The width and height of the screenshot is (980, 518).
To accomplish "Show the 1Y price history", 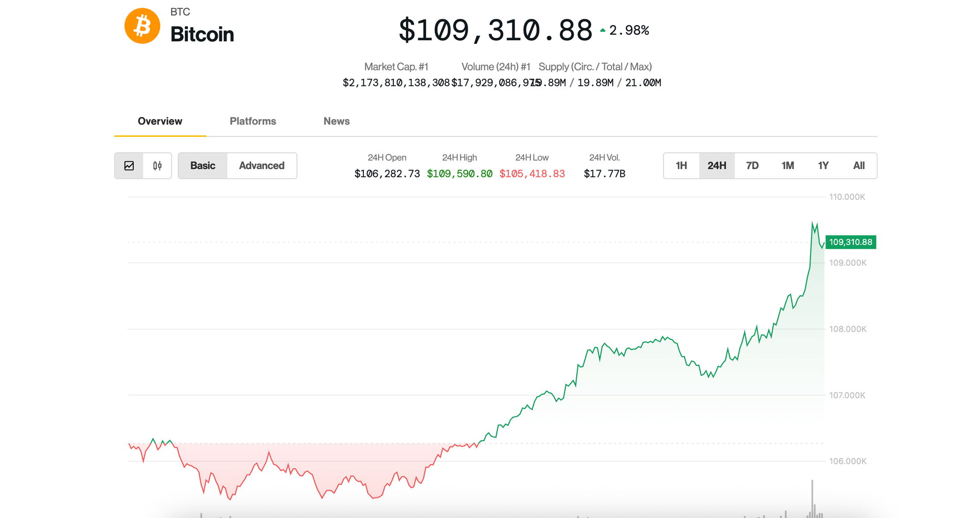I will (x=823, y=166).
